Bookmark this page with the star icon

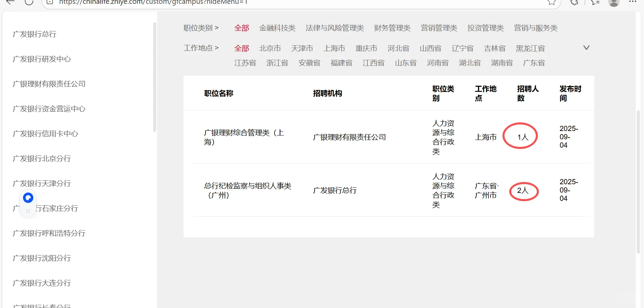click(x=552, y=2)
